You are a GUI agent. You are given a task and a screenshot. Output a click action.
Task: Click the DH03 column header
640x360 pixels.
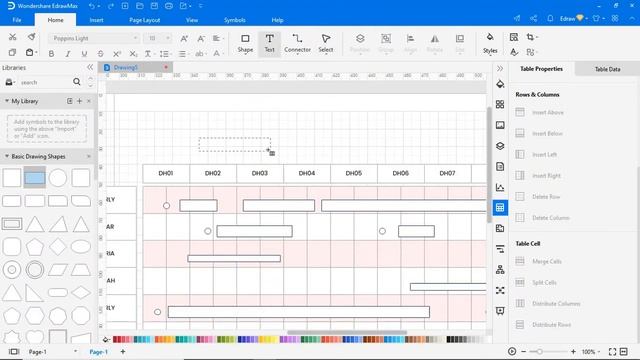260,173
